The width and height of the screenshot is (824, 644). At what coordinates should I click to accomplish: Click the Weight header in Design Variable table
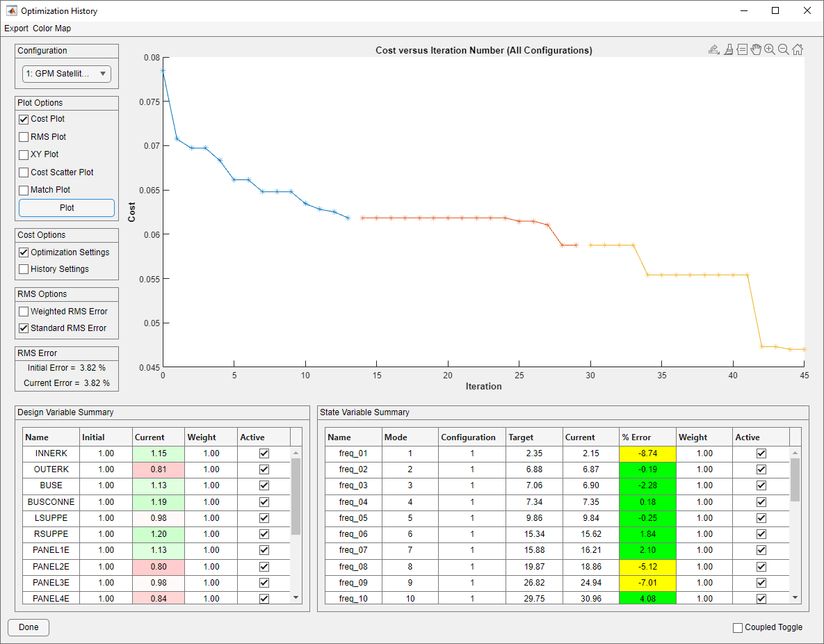(211, 437)
